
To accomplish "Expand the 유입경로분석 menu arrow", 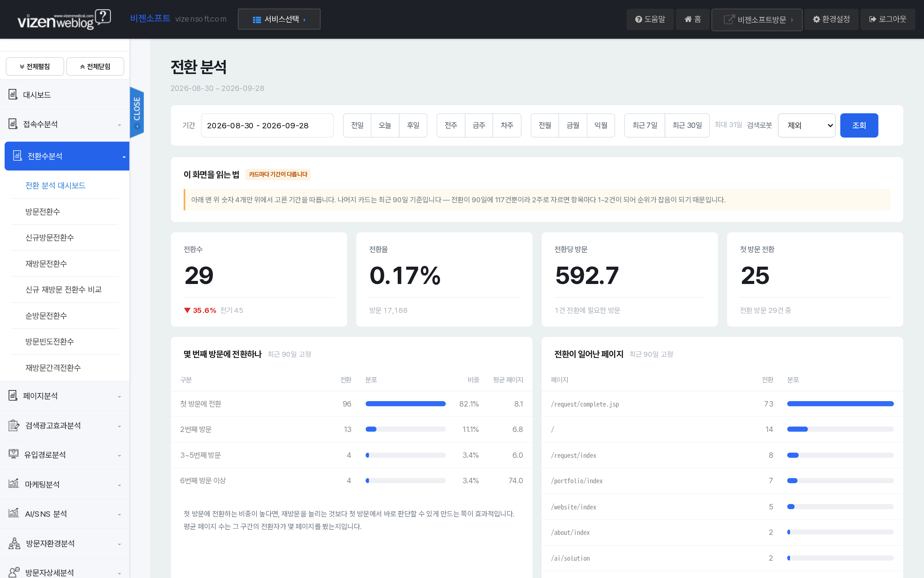I will 119,455.
